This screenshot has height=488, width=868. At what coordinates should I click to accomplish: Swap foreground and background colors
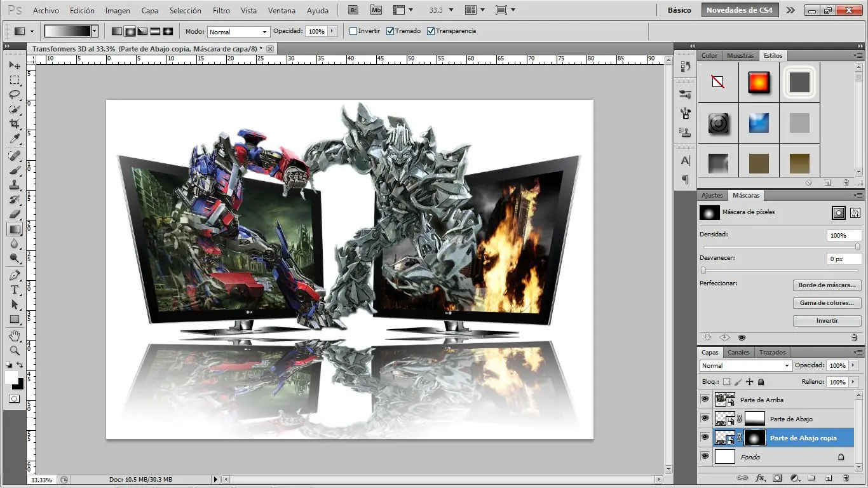coord(20,365)
